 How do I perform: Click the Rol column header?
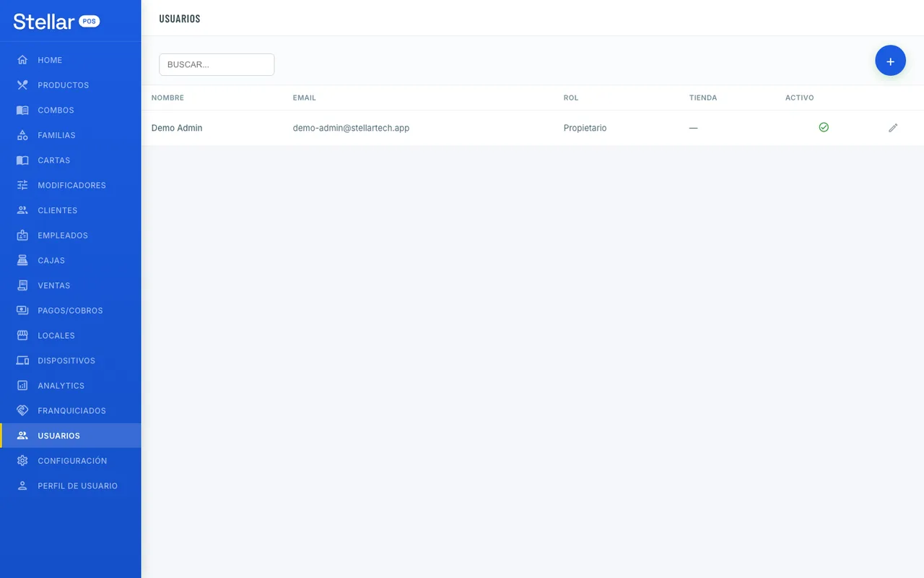pyautogui.click(x=571, y=98)
